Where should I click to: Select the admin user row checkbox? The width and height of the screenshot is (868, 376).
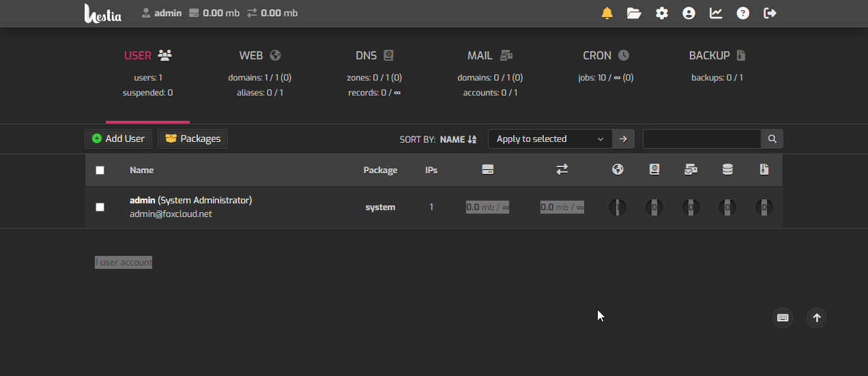tap(100, 207)
